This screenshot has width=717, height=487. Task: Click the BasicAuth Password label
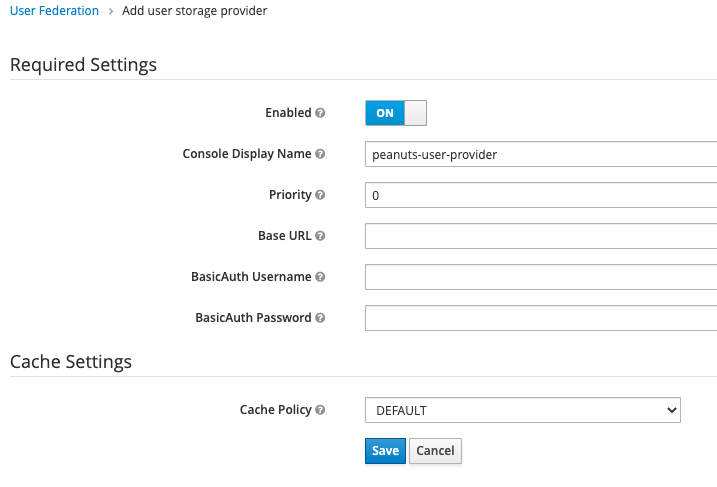(253, 318)
